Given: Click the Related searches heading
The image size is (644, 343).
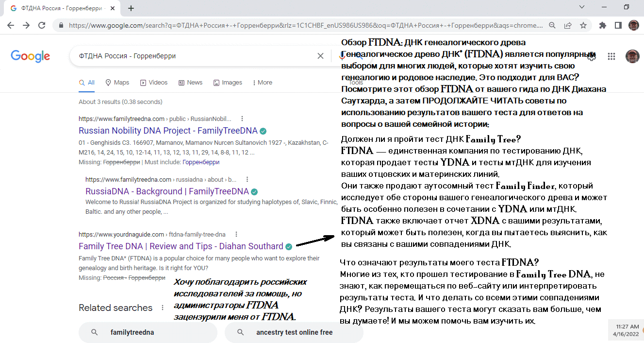Looking at the screenshot, I should coord(116,308).
